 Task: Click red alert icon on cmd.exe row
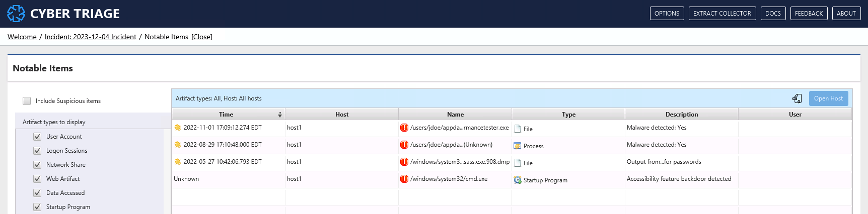[x=404, y=179]
